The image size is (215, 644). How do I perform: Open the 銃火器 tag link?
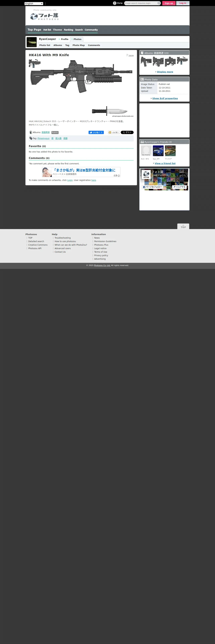[59, 138]
